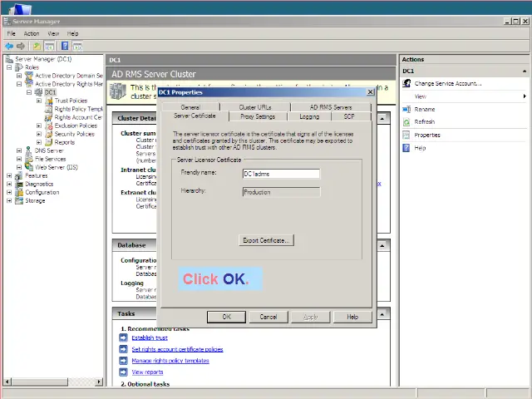
Task: Open the View menu
Action: pyautogui.click(x=53, y=33)
